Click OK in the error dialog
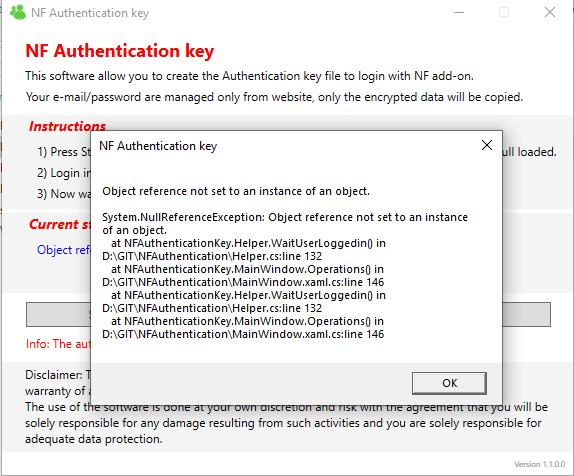574x476 pixels. coord(449,383)
